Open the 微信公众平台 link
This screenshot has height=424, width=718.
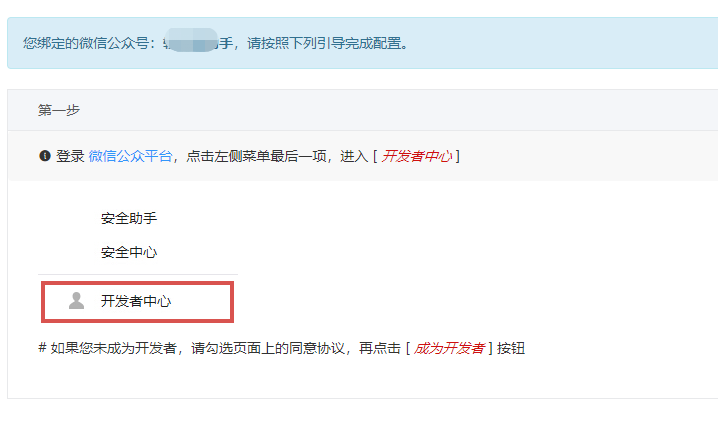pyautogui.click(x=130, y=156)
